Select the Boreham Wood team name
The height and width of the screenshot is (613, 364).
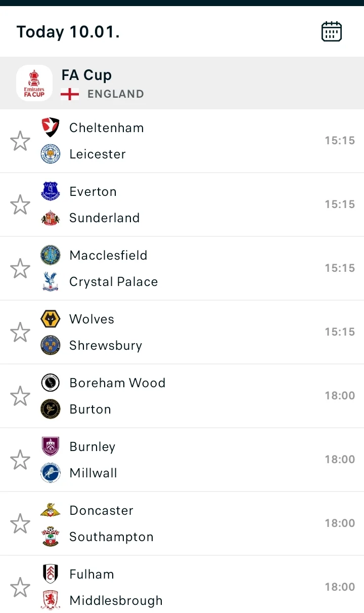[x=117, y=383]
